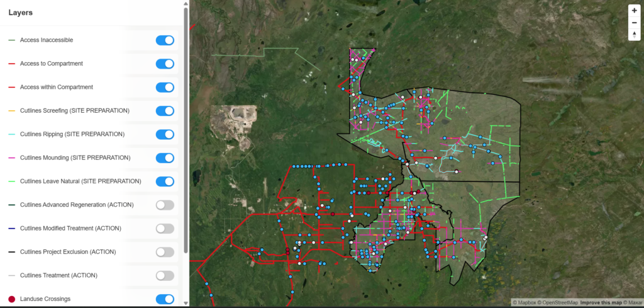Zoom in on the map
The image size is (644, 308).
(x=634, y=11)
